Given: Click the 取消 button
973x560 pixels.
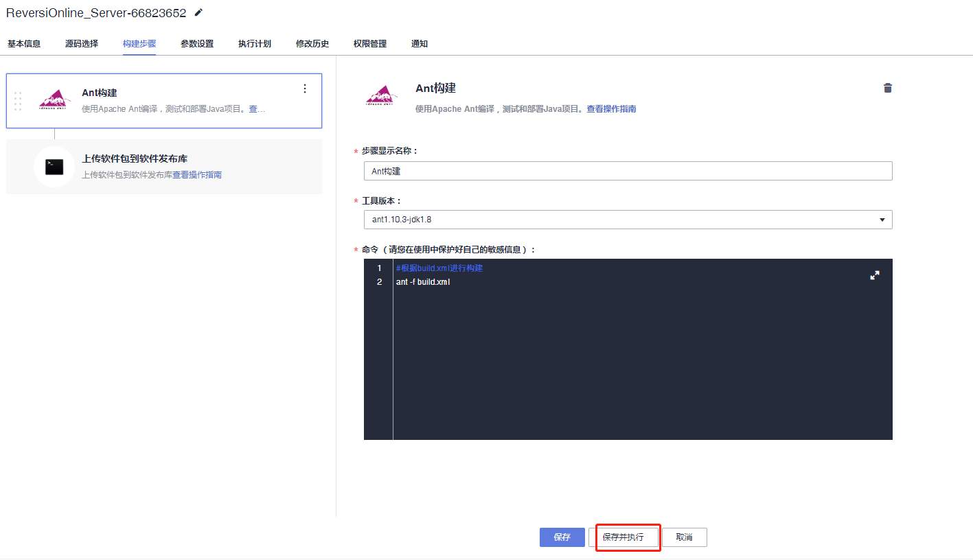Looking at the screenshot, I should pyautogui.click(x=684, y=537).
